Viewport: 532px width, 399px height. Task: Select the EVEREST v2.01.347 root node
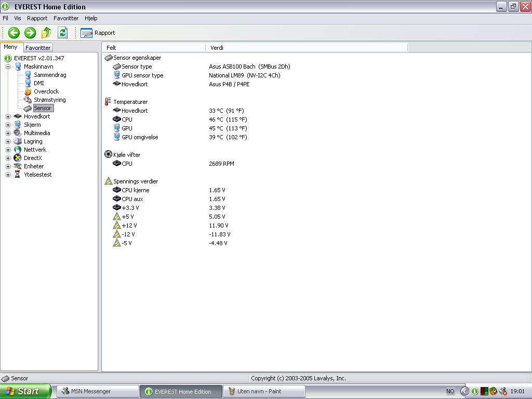(x=39, y=58)
